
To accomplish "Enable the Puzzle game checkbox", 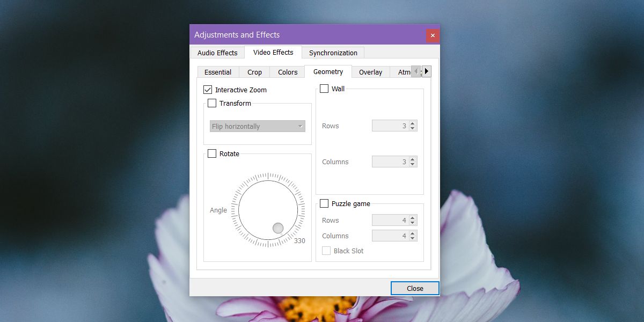I will (x=324, y=203).
